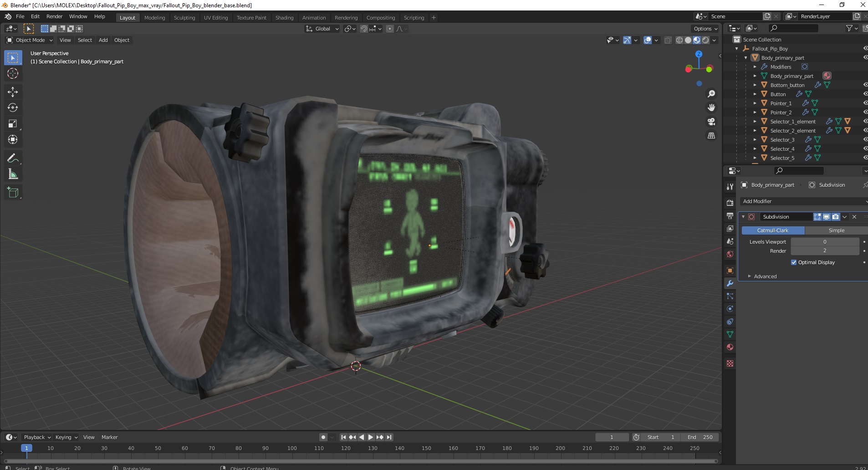Screen dimensions: 868x470
Task: Toggle Subdivision modifier render visibility
Action: tap(835, 217)
